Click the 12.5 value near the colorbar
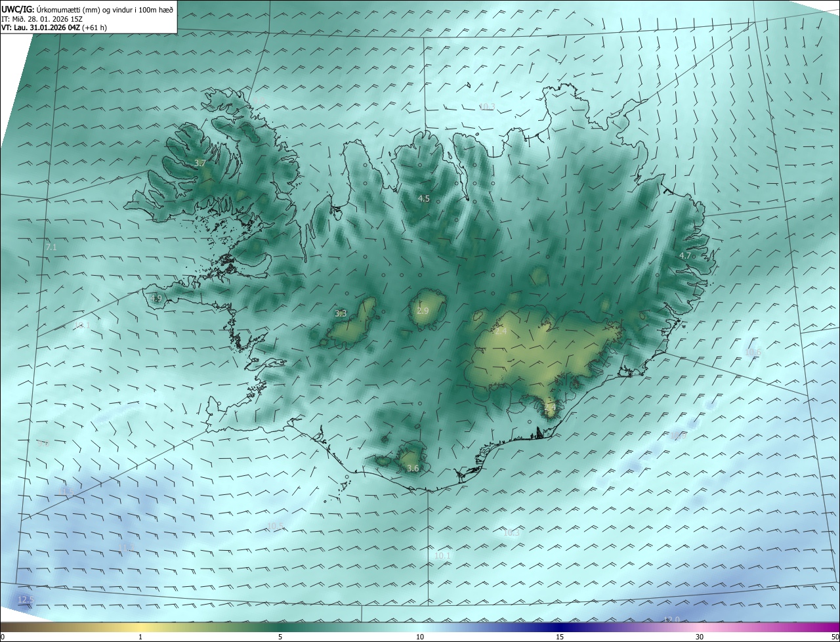The width and height of the screenshot is (840, 642). coord(26,600)
